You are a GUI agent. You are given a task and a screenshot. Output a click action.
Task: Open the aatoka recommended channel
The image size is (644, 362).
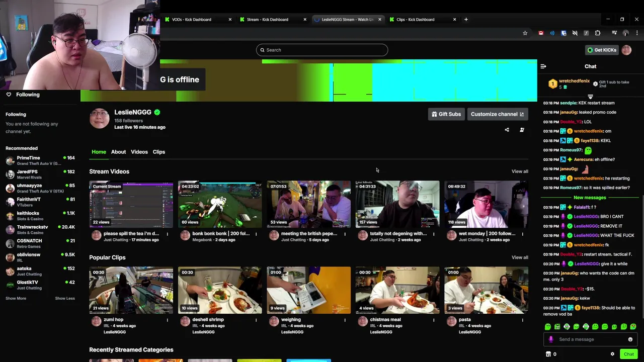click(40, 271)
